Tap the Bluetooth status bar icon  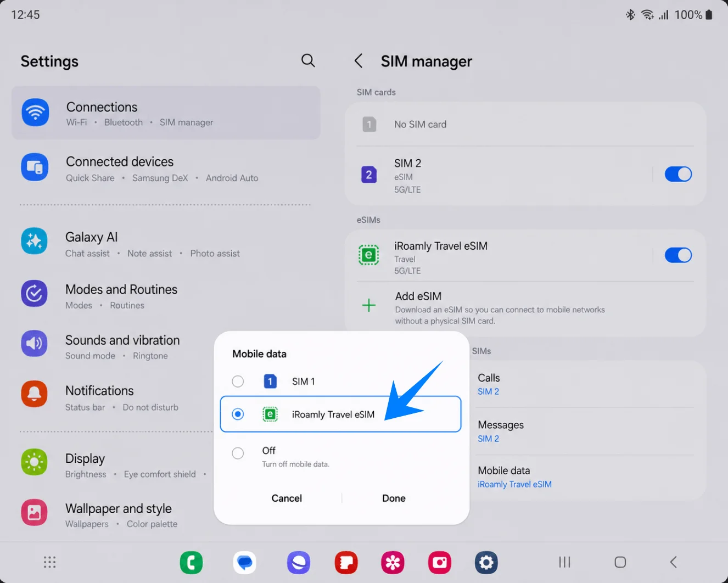630,15
